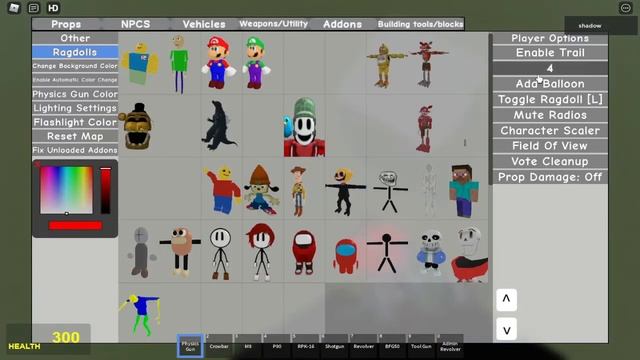Open Flashlight Color setting
Image resolution: width=640 pixels, height=360 pixels.
(x=75, y=122)
